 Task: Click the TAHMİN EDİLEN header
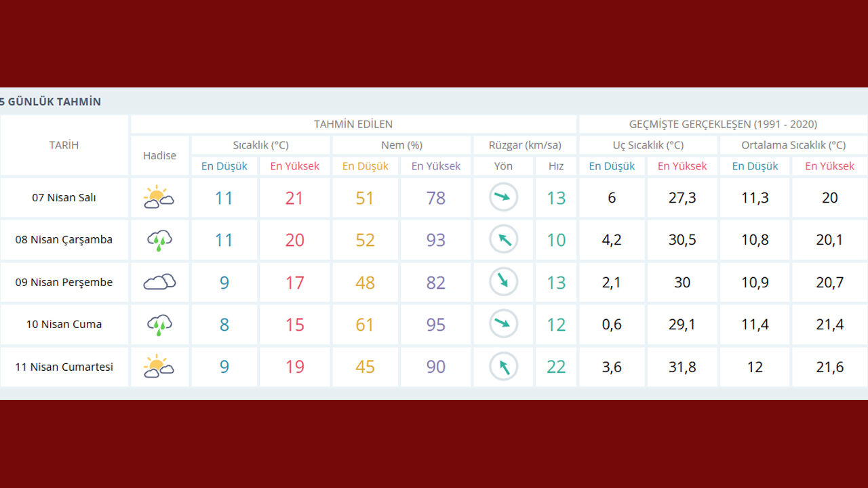point(353,124)
